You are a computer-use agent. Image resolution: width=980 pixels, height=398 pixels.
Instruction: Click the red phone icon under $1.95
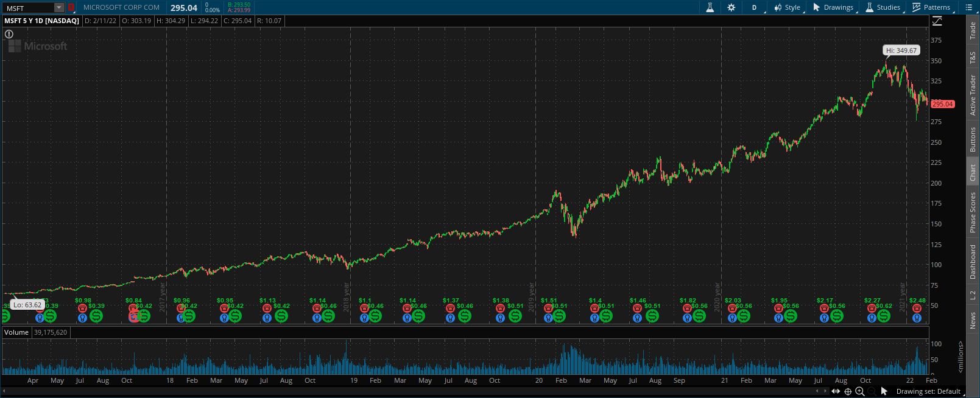point(778,309)
